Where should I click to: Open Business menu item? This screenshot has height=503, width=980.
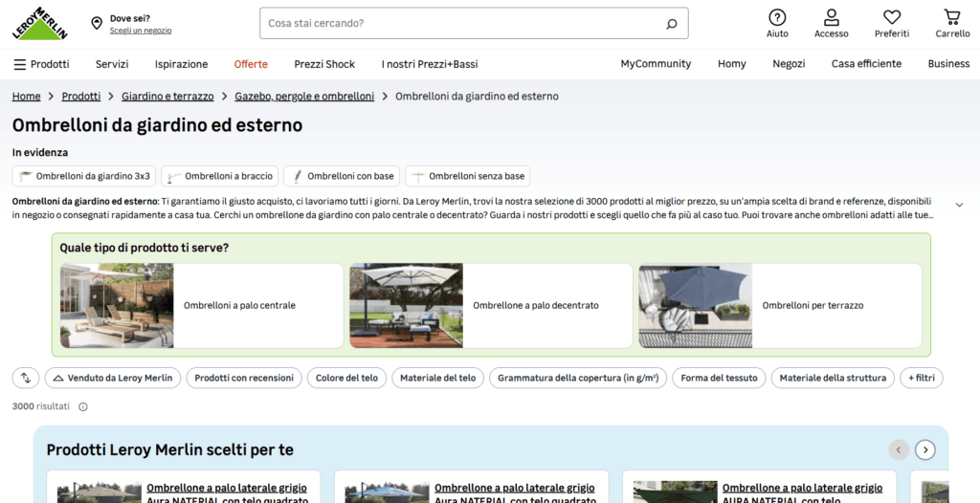(948, 64)
